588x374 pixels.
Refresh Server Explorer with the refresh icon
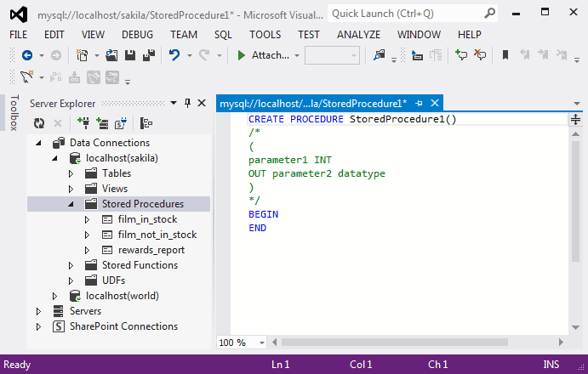click(39, 123)
